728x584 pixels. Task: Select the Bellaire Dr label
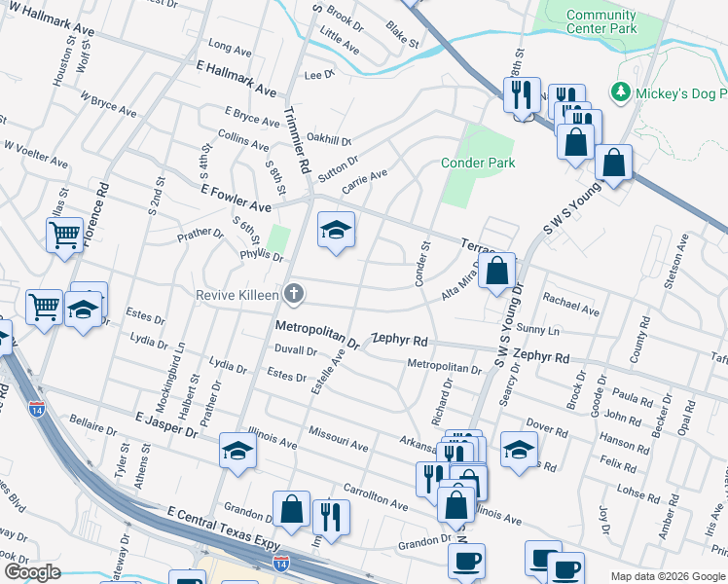pyautogui.click(x=92, y=425)
